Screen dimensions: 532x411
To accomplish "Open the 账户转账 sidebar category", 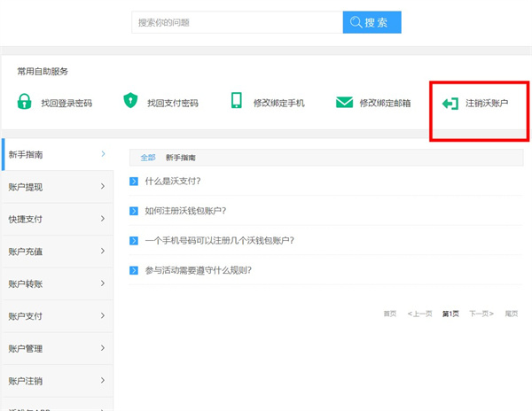I will pyautogui.click(x=57, y=283).
